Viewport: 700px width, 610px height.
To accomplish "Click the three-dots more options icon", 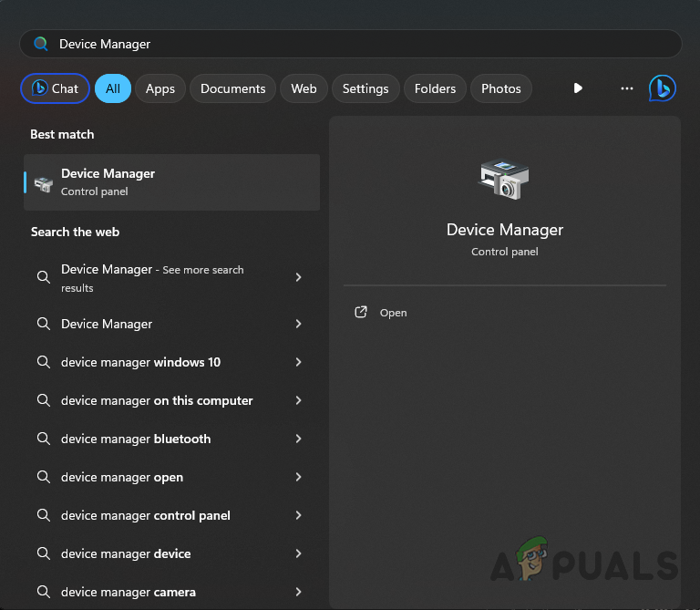I will [627, 88].
